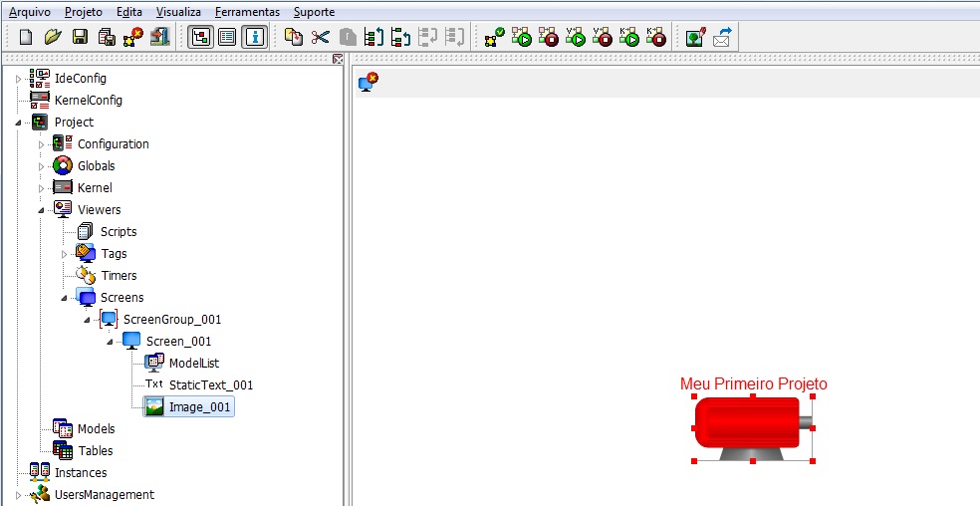Open a project with the folder icon

coord(53,37)
